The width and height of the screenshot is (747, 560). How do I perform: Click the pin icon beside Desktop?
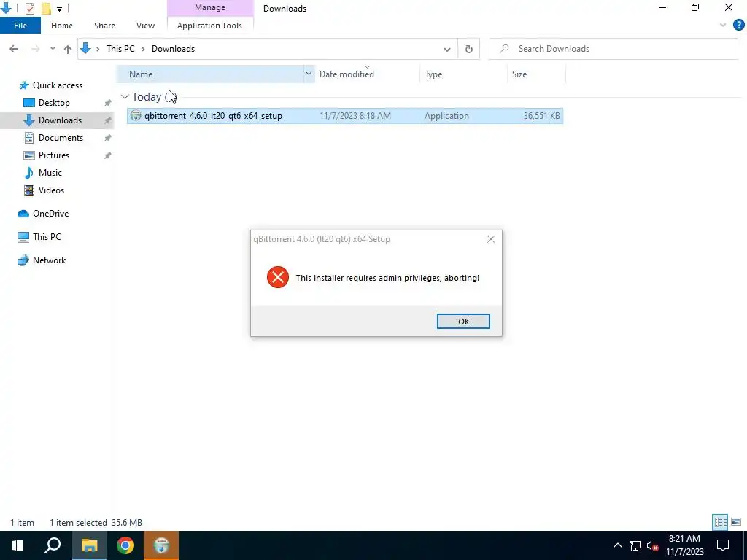(x=108, y=103)
